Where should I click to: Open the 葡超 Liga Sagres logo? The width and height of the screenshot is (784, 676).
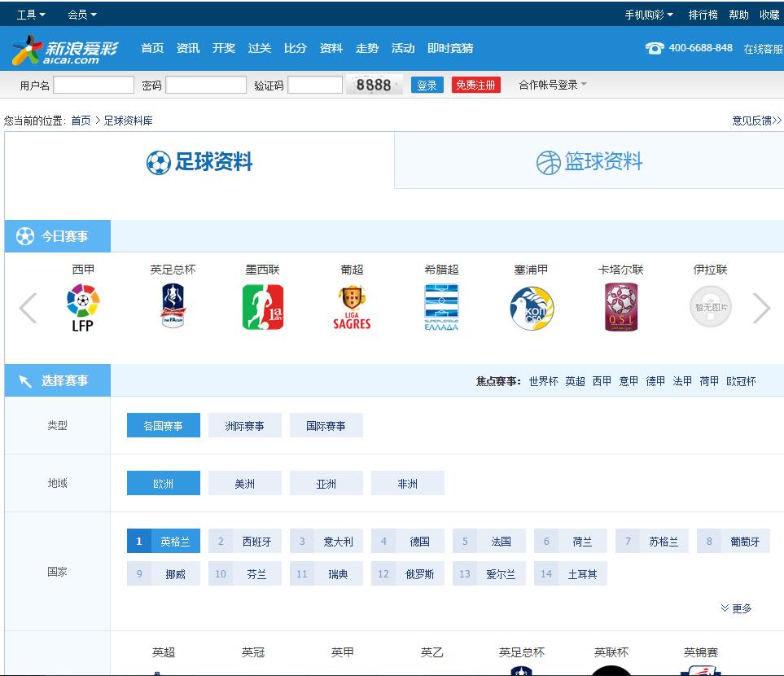pos(352,307)
